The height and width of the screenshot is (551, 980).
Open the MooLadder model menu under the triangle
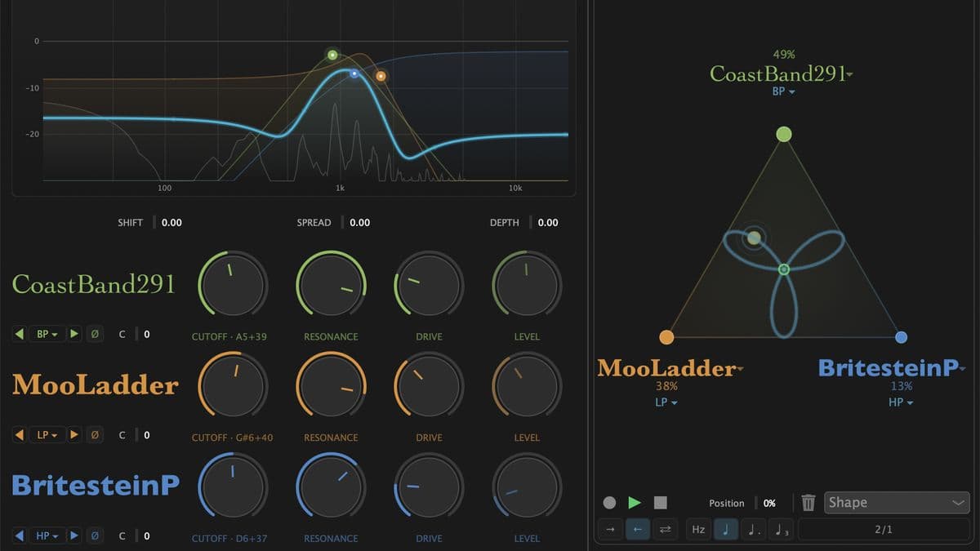[x=671, y=368]
